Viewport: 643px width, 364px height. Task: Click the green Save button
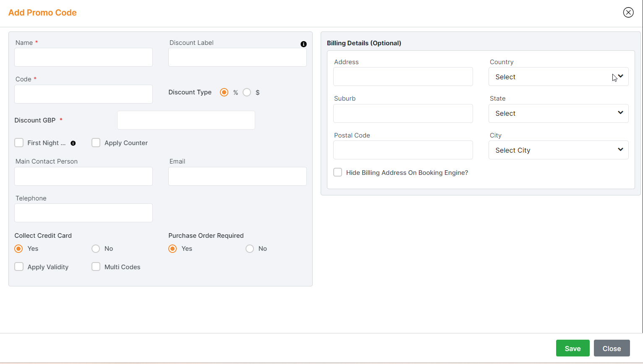pos(572,348)
